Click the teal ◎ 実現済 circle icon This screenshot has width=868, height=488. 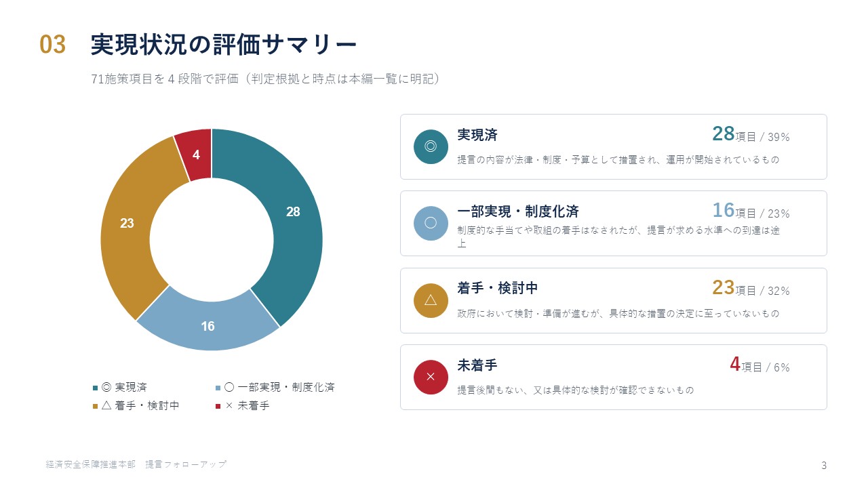(431, 146)
